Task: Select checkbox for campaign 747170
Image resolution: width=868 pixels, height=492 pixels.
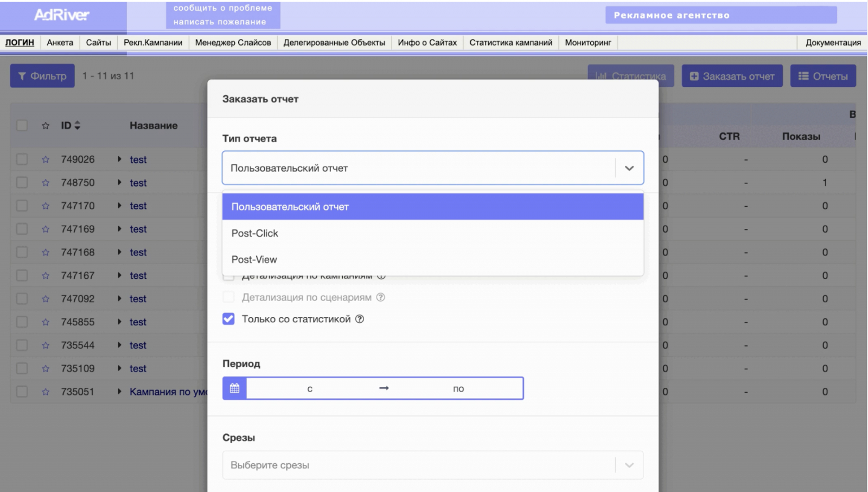Action: tap(22, 206)
